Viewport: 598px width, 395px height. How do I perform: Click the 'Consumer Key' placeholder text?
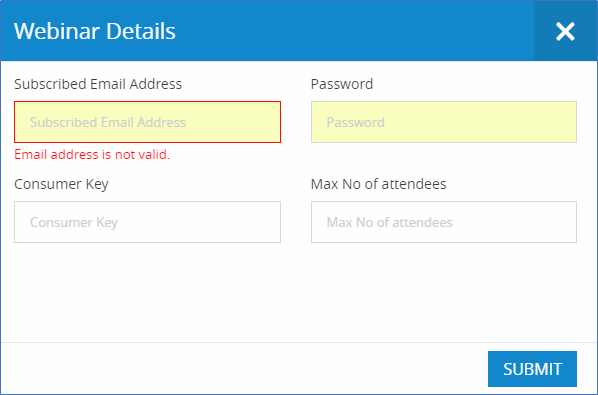[74, 222]
